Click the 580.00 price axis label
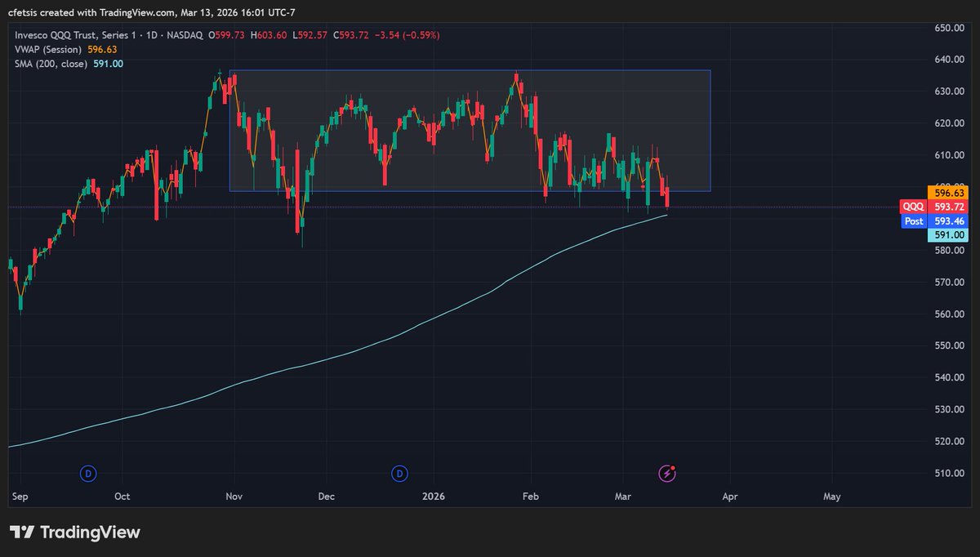The image size is (980, 557). 948,251
